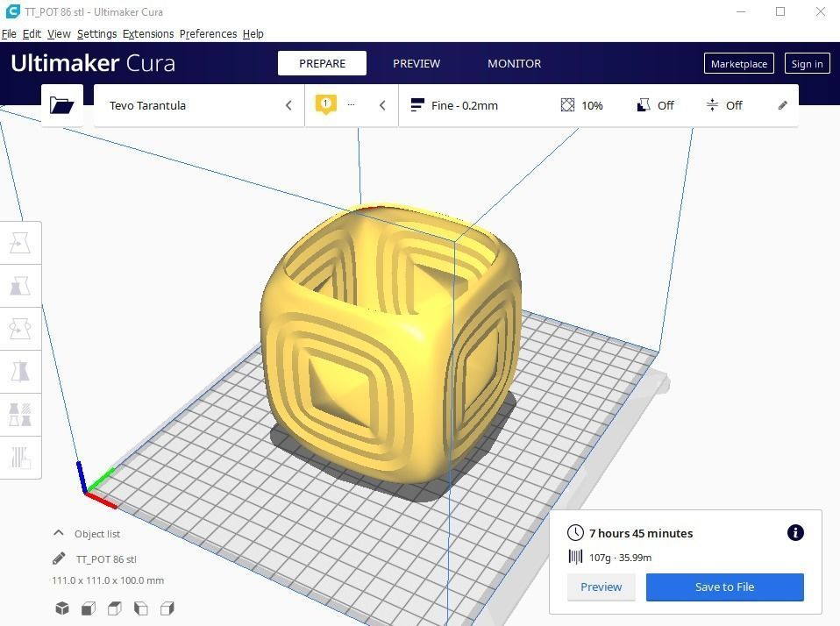This screenshot has width=840, height=626.
Task: Open the Extensions menu
Action: point(148,33)
